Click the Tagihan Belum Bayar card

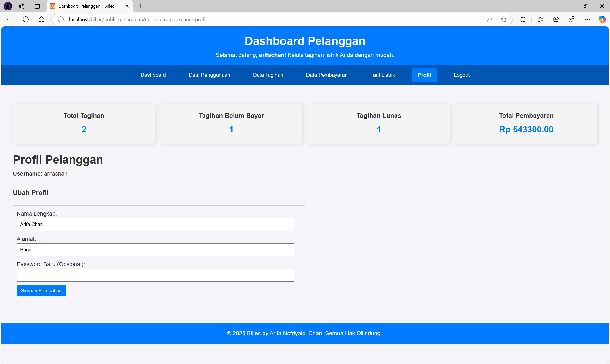click(231, 124)
